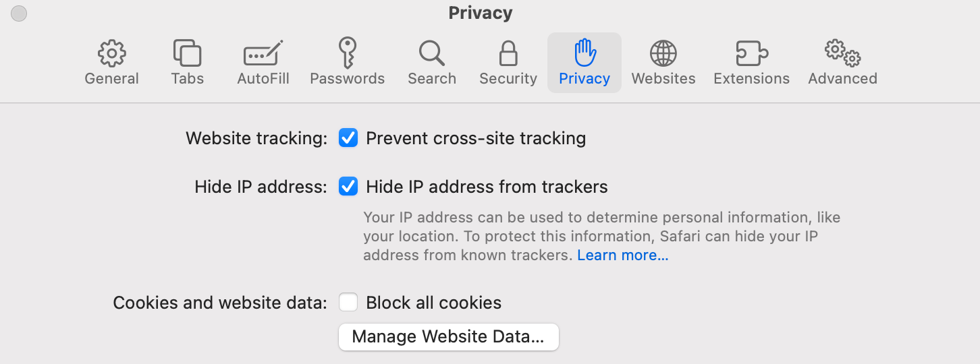The image size is (980, 364).
Task: Click the gray window close dot
Action: click(x=19, y=13)
